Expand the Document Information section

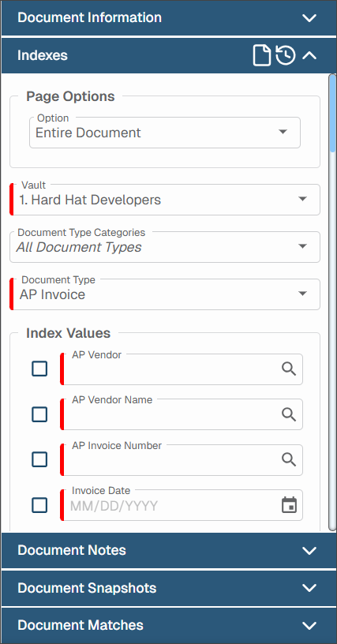tap(169, 17)
